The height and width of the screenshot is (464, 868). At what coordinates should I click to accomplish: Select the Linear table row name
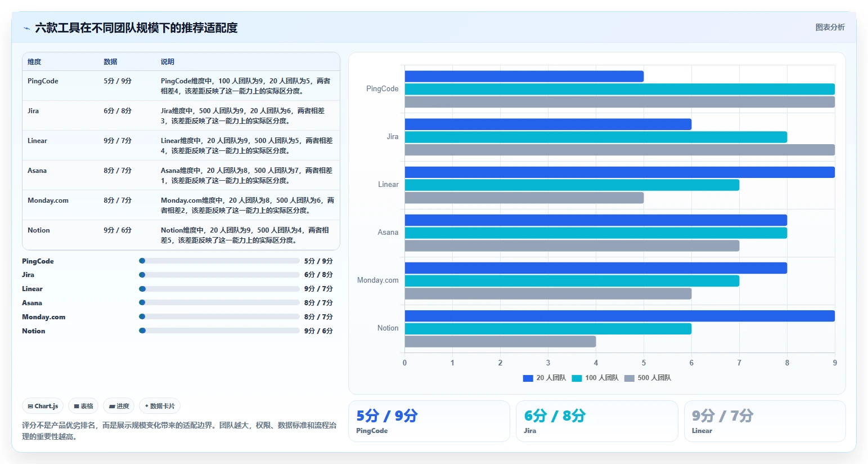pos(37,141)
